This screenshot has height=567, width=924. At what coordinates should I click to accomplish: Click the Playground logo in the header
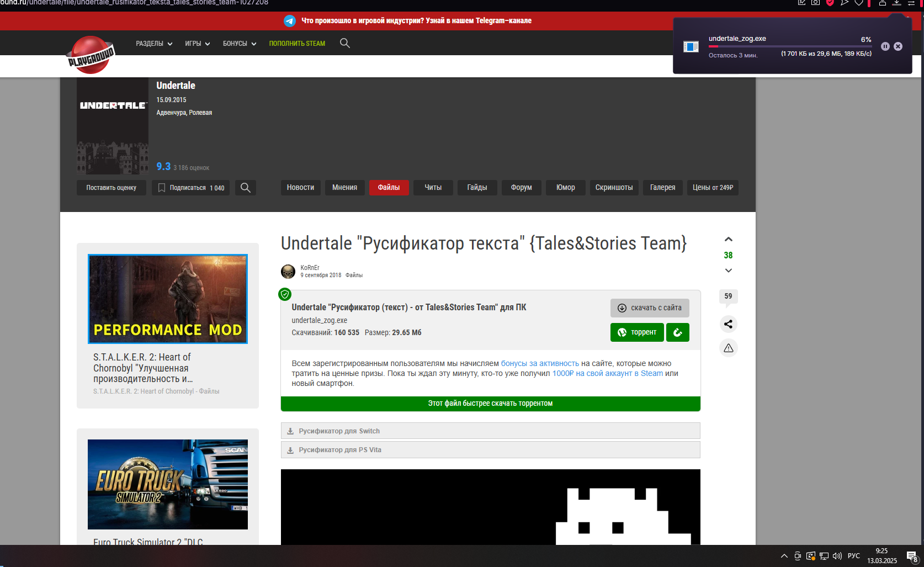(91, 55)
